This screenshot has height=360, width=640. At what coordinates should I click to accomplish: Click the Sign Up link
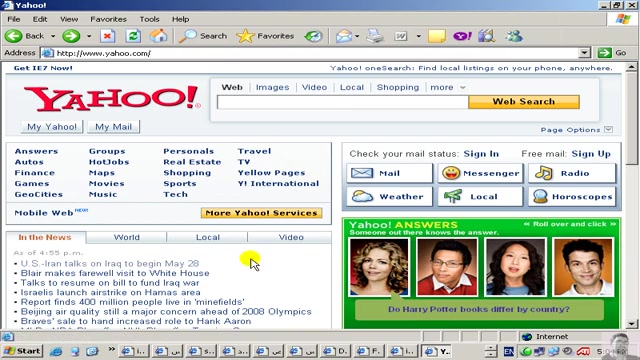[591, 154]
